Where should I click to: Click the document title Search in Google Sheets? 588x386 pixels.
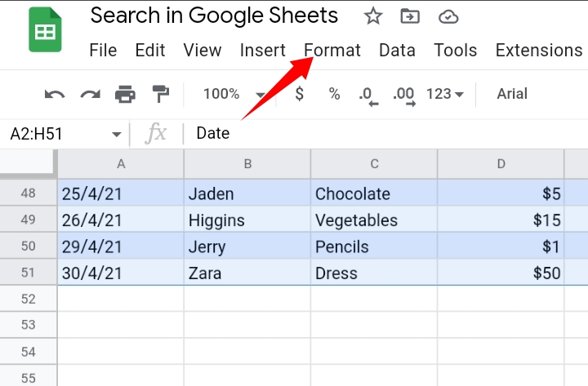pyautogui.click(x=214, y=16)
